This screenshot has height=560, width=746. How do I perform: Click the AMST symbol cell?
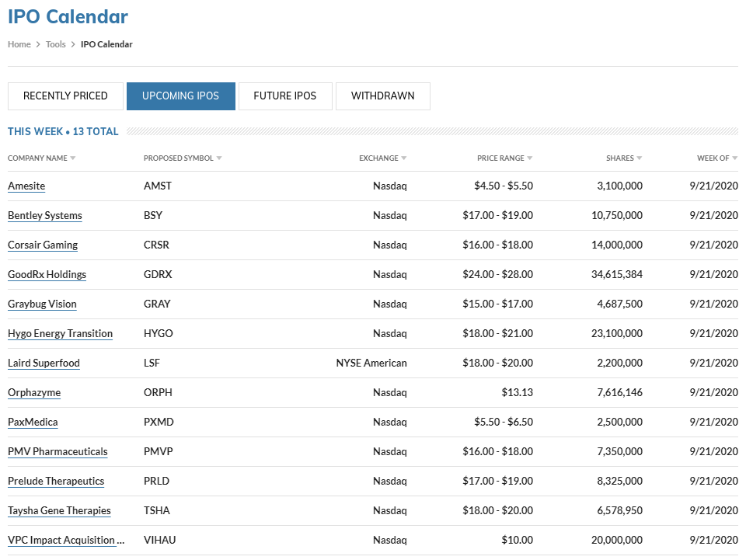click(158, 186)
